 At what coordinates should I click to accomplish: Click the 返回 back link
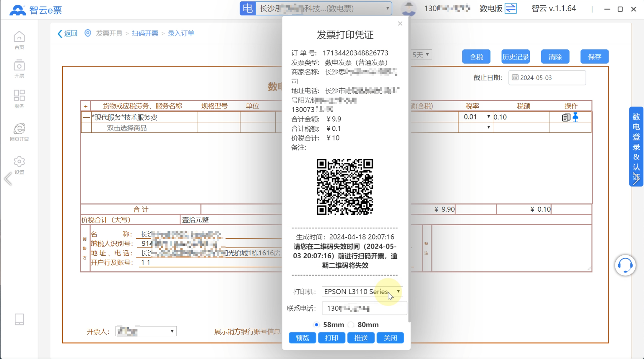click(x=67, y=33)
